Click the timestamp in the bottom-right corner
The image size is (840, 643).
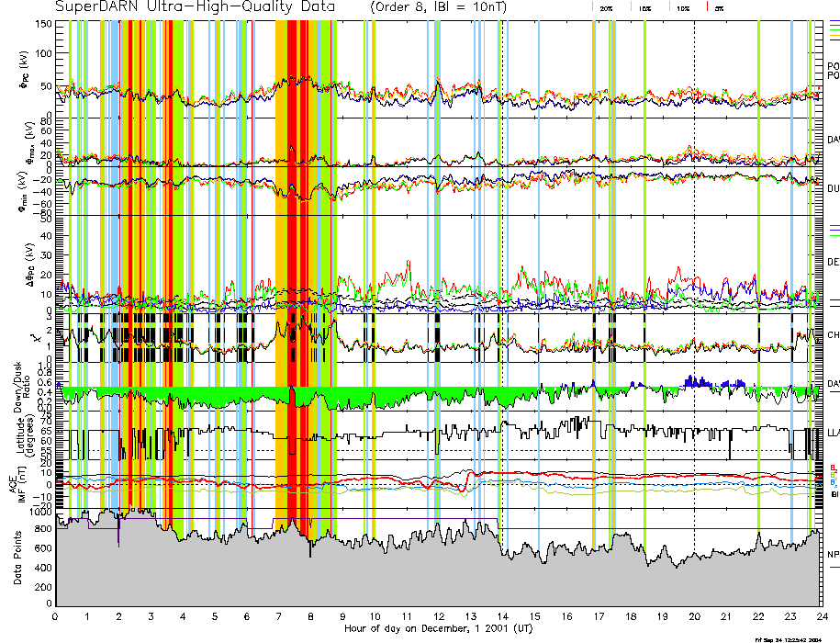click(795, 638)
